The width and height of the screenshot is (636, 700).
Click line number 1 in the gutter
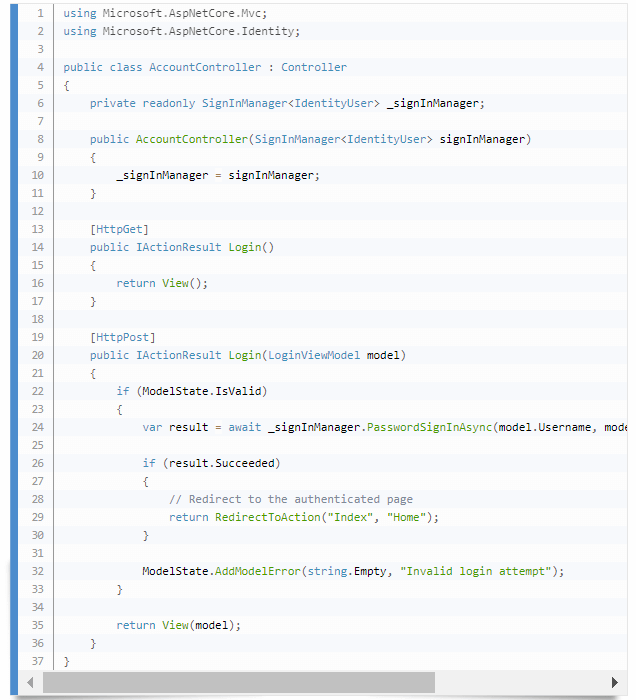(39, 13)
